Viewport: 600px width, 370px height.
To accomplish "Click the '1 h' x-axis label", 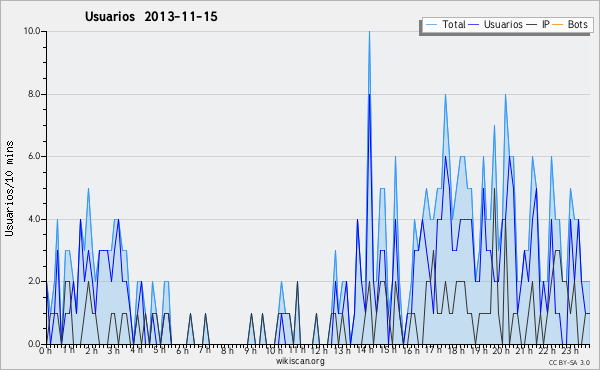I will [x=69, y=350].
